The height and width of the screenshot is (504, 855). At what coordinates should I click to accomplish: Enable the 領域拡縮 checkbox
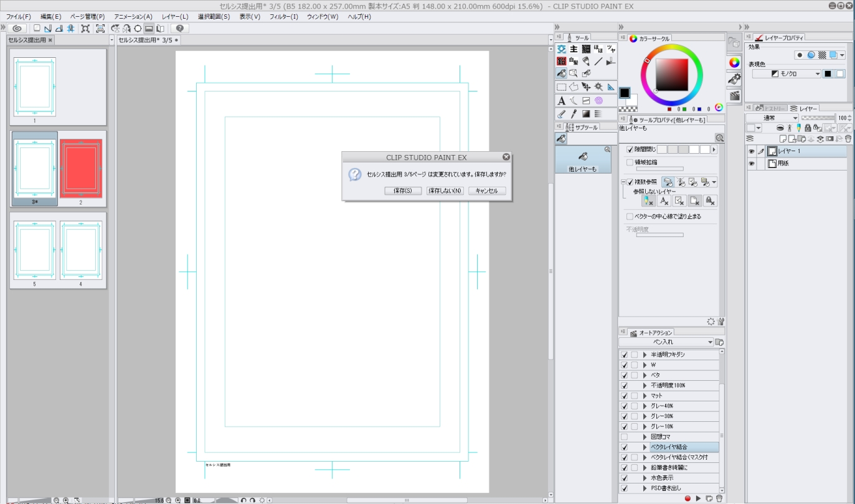(630, 162)
